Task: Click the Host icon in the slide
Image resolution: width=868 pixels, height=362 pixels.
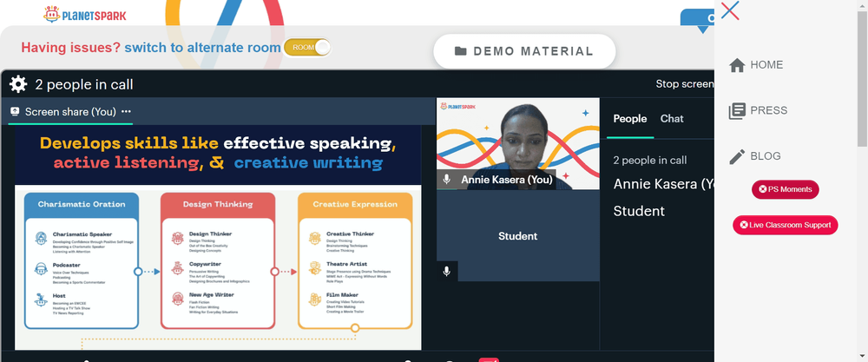Action: (41, 300)
